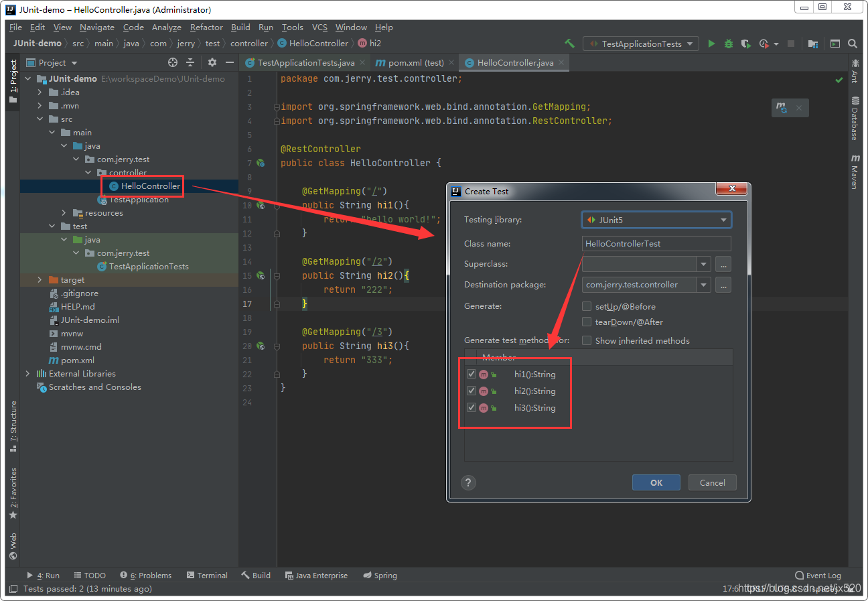Click the Class name field HelloControllerTest
The height and width of the screenshot is (601, 868).
coord(656,244)
